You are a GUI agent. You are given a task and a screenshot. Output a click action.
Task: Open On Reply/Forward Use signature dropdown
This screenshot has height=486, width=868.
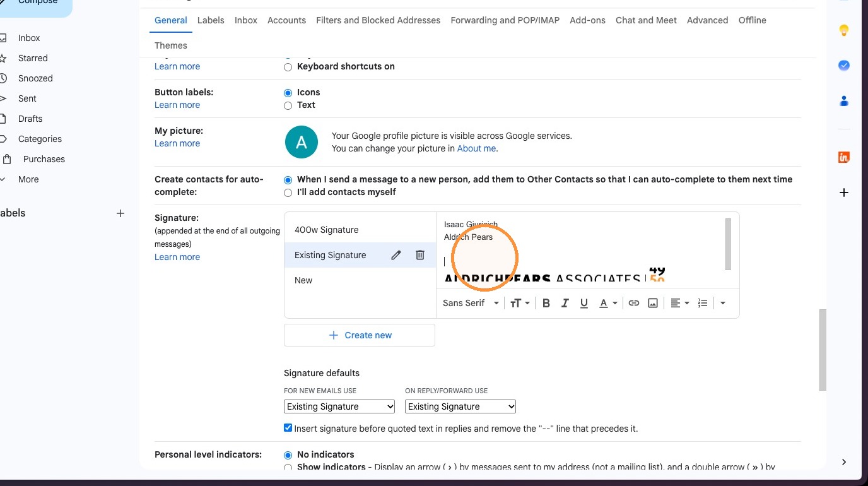(460, 406)
